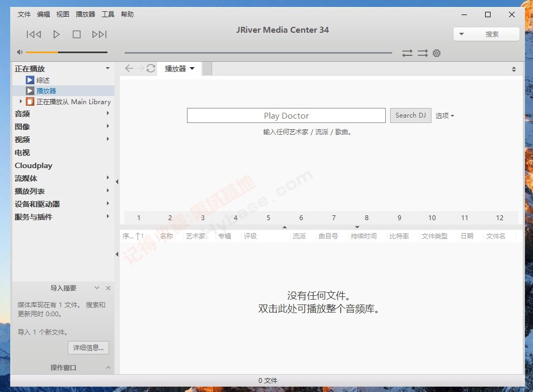Open the 编辑 menu

(x=44, y=14)
